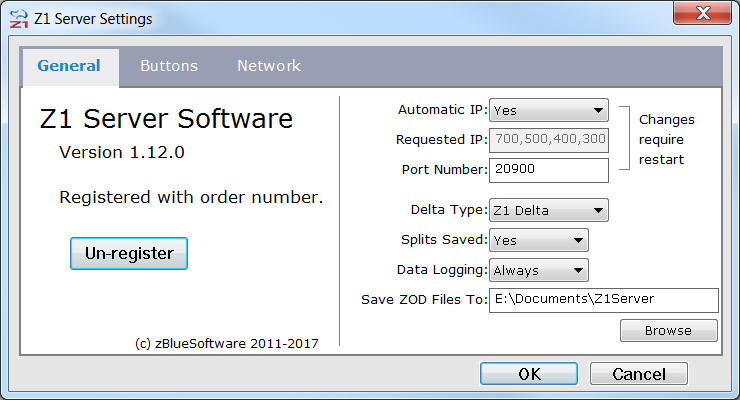Image resolution: width=740 pixels, height=400 pixels.
Task: Click the 'Save ZOD Files To:' label
Action: tap(424, 300)
